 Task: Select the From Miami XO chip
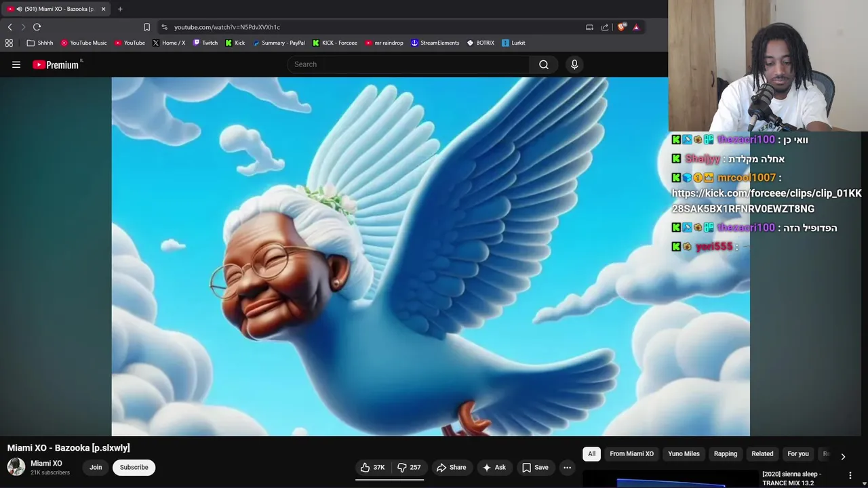631,454
